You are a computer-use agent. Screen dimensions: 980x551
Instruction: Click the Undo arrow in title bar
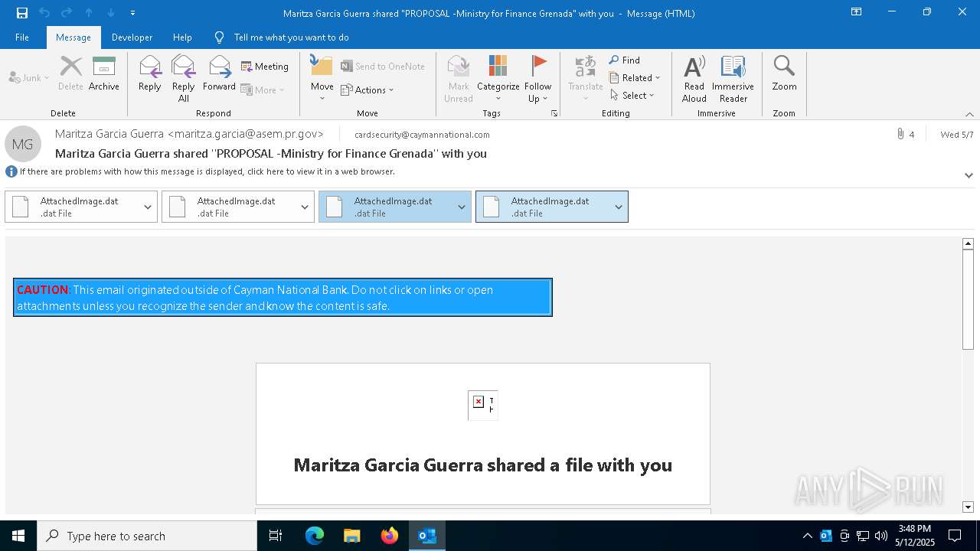[x=44, y=13]
